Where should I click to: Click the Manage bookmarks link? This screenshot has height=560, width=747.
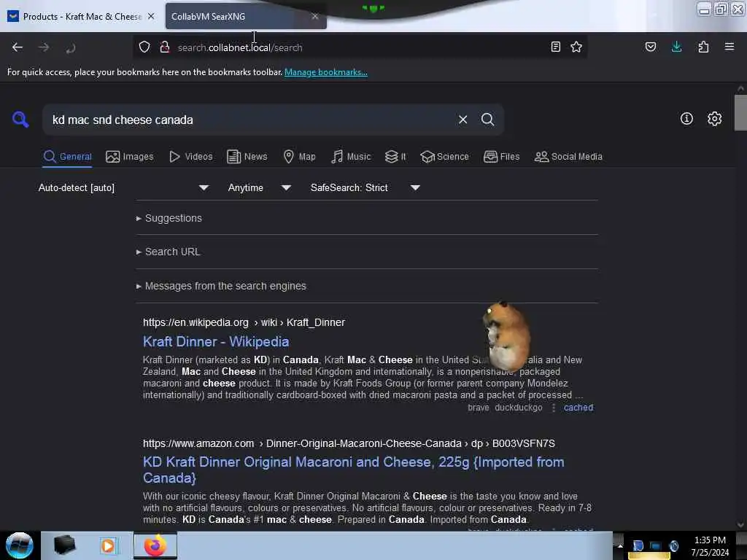point(326,72)
